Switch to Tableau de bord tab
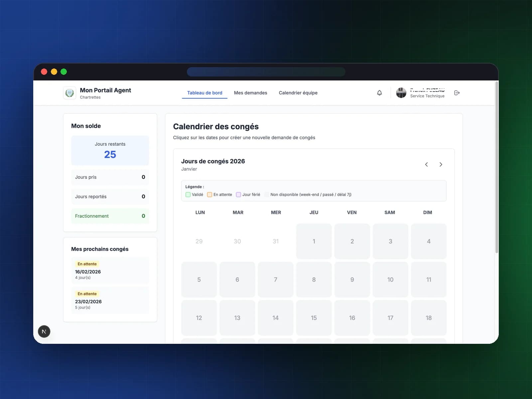This screenshot has height=399, width=532. coord(205,93)
